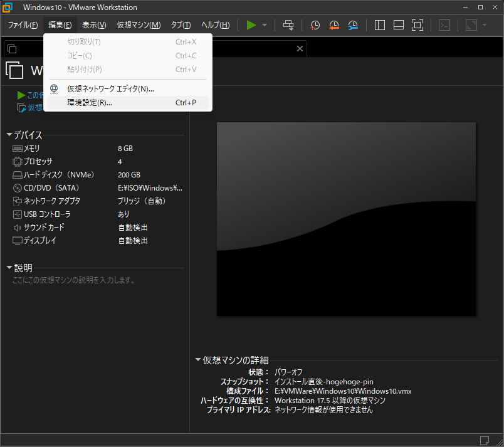Click the VMware Workstation title bar app icon
This screenshot has width=504, height=447.
[x=7, y=7]
